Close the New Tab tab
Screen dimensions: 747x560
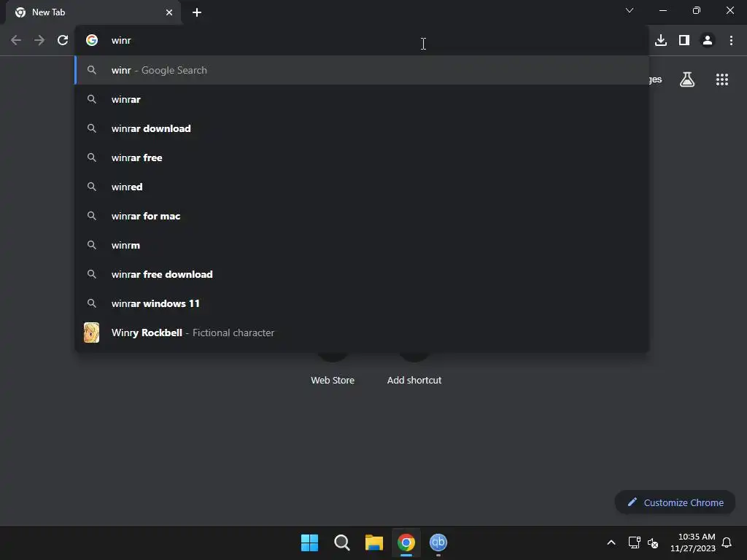pyautogui.click(x=169, y=12)
